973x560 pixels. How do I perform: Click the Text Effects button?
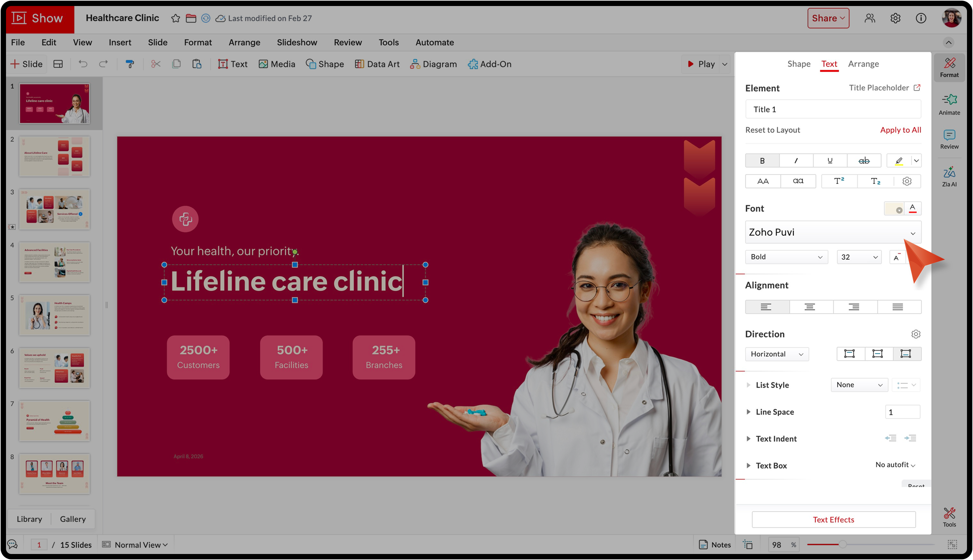click(x=833, y=520)
